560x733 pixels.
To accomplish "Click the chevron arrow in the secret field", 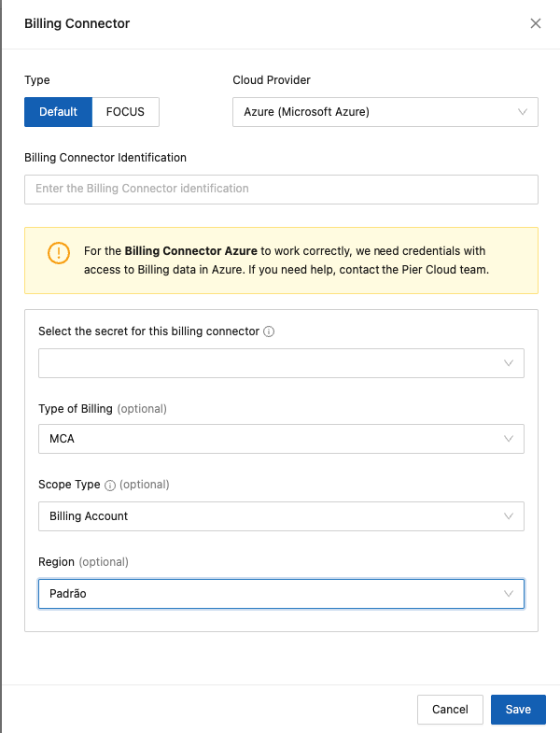I will [x=509, y=363].
